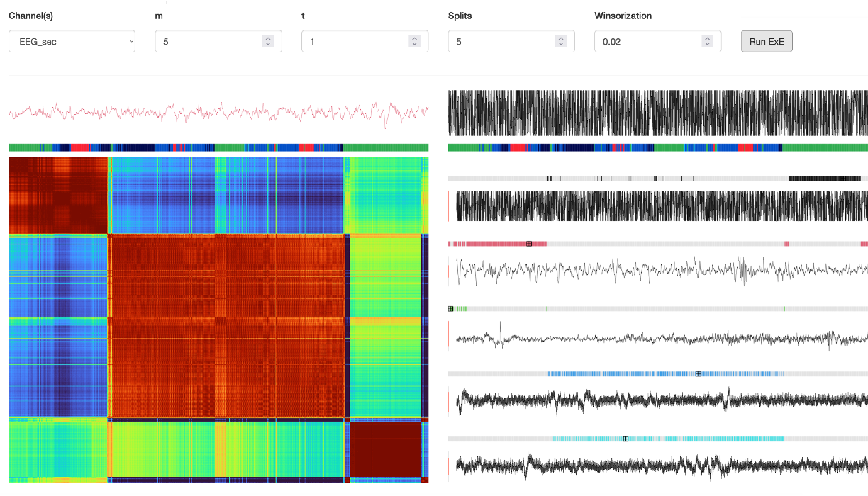
Task: Click the large central orange-red heatmap block
Action: [227, 326]
